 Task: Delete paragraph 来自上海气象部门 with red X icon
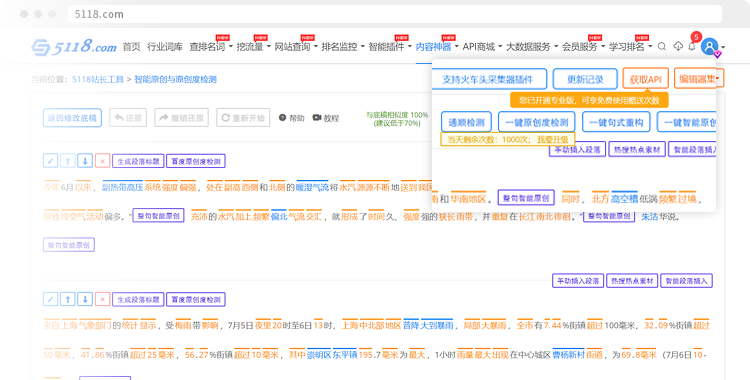[102, 300]
